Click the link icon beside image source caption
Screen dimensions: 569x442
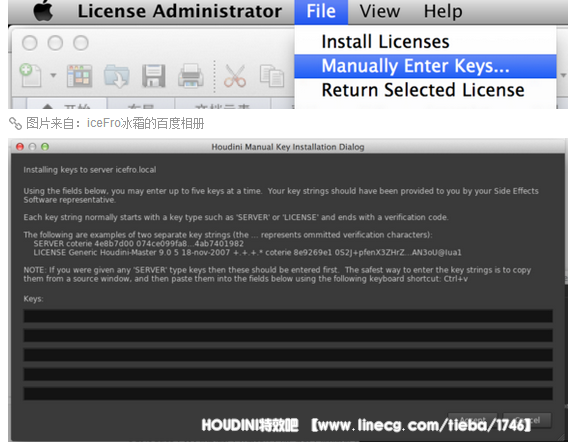(x=15, y=123)
